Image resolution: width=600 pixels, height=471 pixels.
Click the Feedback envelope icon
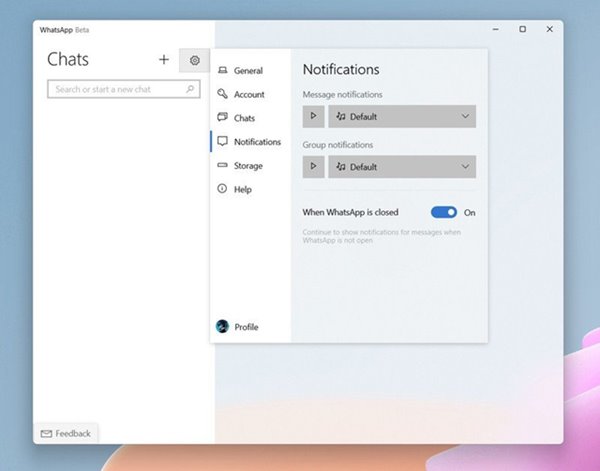[46, 433]
